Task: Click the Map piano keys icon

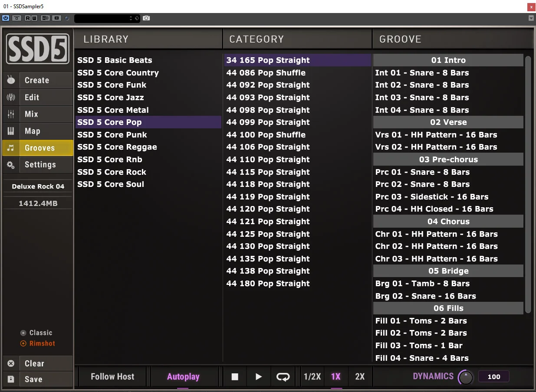Action: point(11,131)
